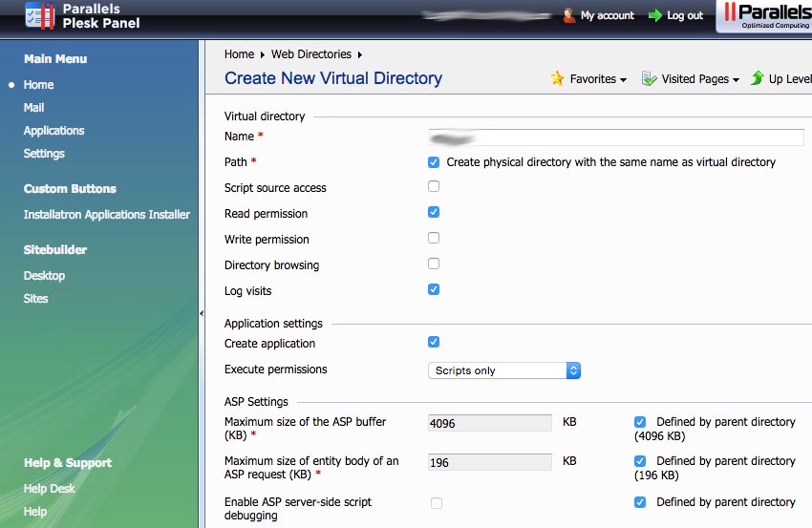Click the My account user icon
This screenshot has width=812, height=528.
[x=569, y=15]
